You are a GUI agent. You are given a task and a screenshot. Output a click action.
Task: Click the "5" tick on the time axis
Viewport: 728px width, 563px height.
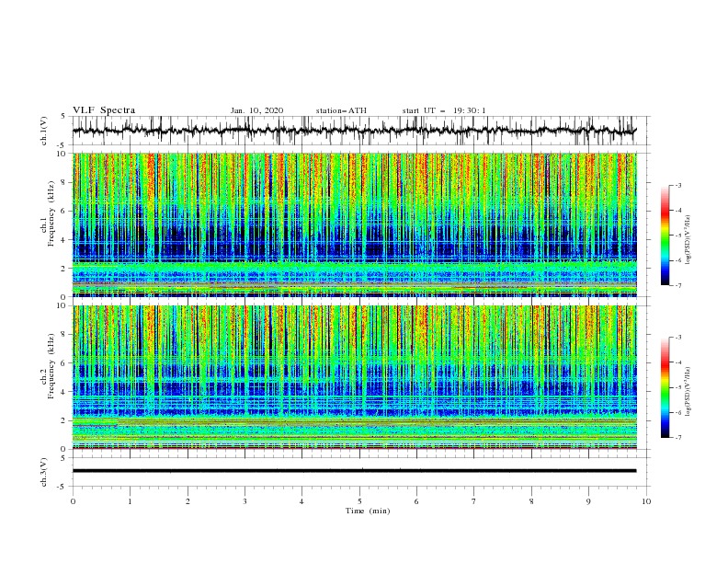click(359, 501)
